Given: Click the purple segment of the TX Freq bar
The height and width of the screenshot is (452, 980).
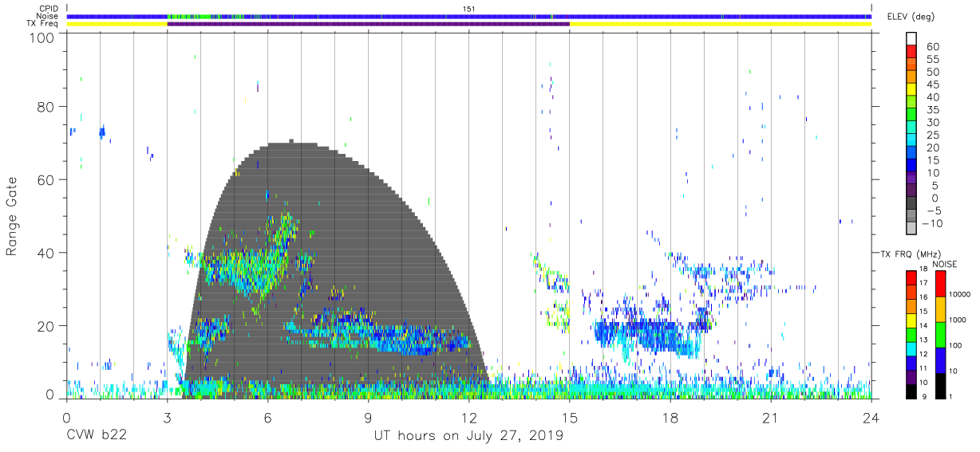Looking at the screenshot, I should click(368, 24).
